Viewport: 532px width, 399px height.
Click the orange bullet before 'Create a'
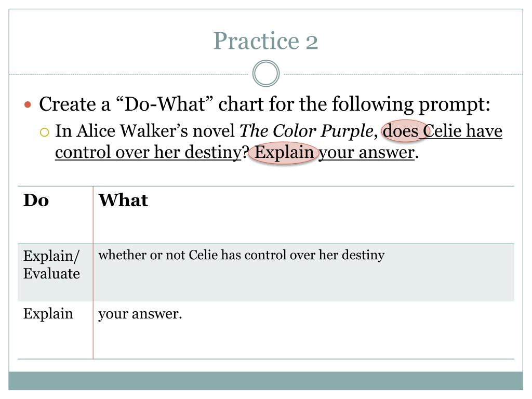click(28, 105)
